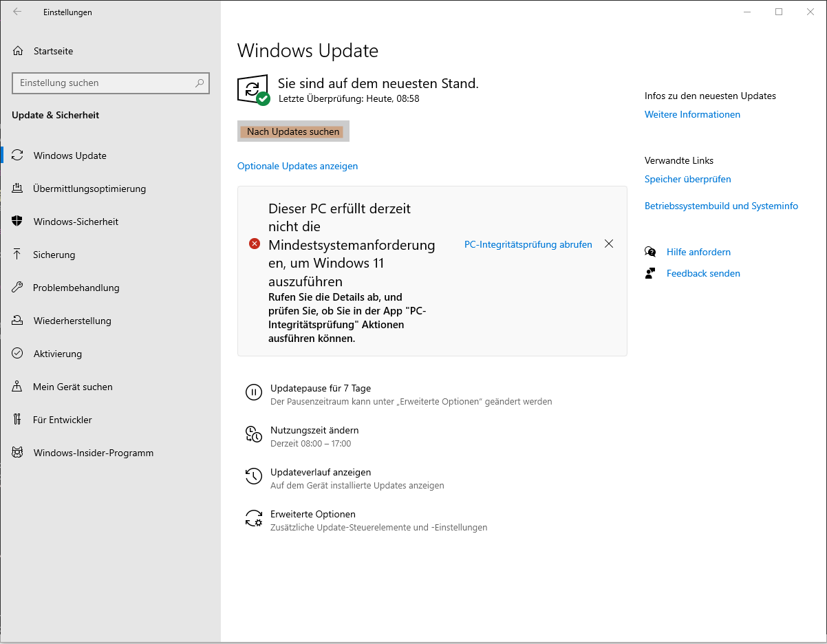Click the Problembehandlung wrench icon
Image resolution: width=827 pixels, height=644 pixels.
pos(18,288)
